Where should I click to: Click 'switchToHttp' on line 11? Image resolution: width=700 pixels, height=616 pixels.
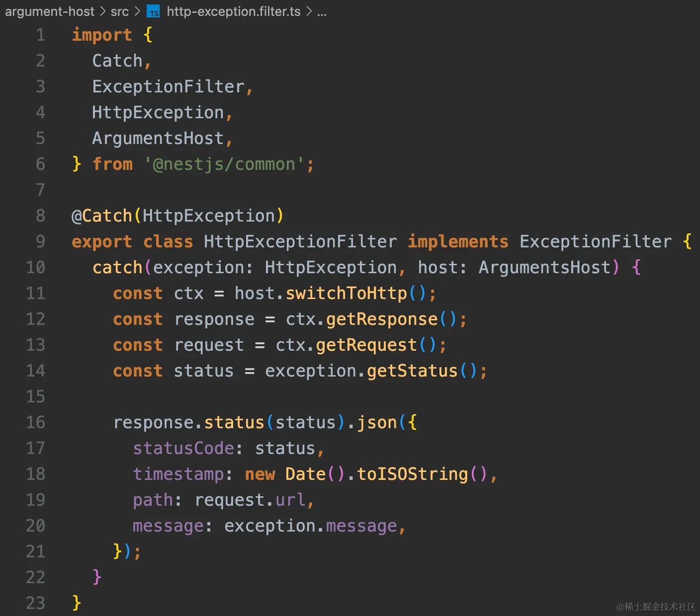point(346,294)
